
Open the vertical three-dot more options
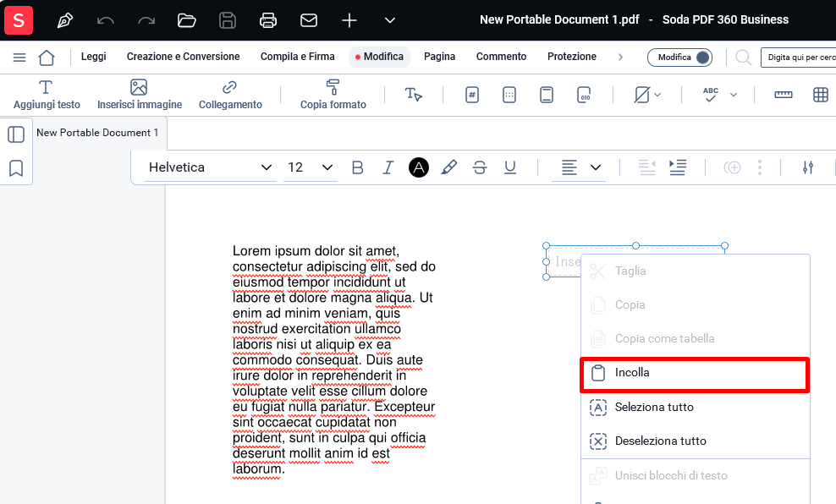tap(760, 167)
